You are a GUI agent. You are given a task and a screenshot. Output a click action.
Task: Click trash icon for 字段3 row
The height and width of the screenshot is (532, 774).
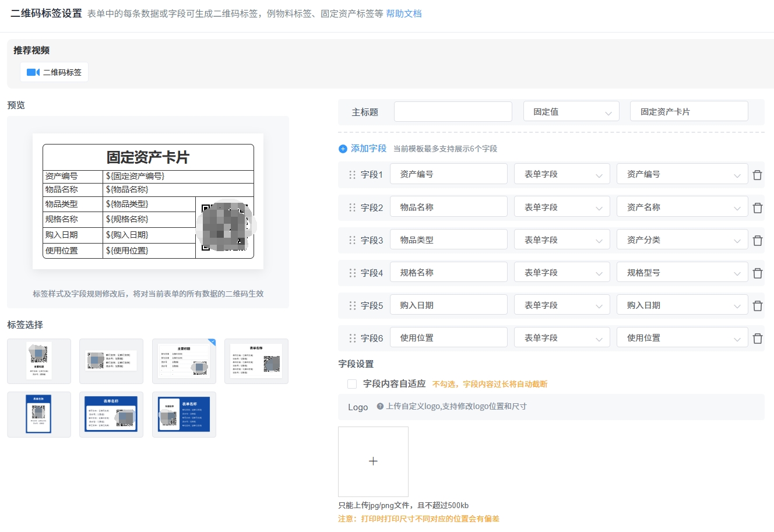point(757,241)
